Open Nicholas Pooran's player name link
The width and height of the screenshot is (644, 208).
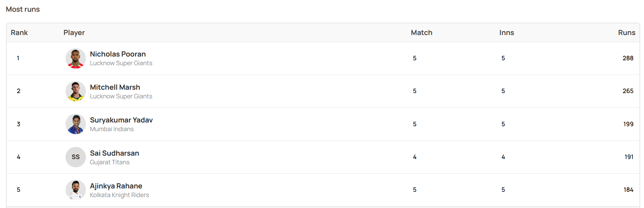[118, 54]
